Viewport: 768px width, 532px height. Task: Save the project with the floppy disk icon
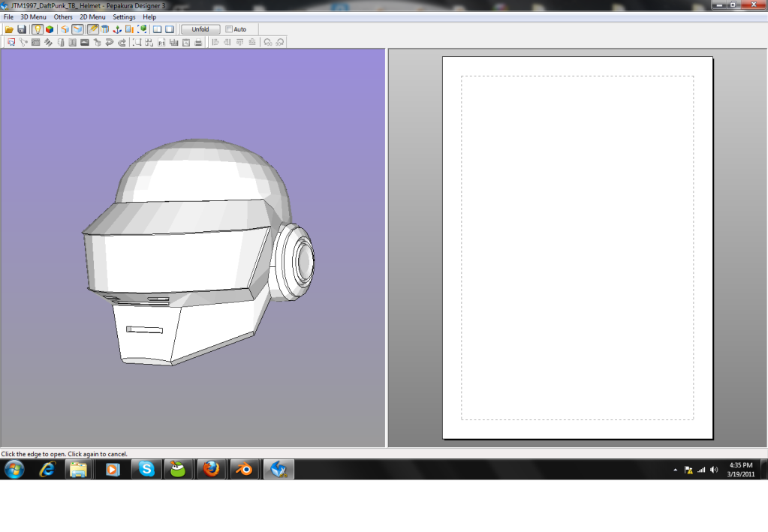pyautogui.click(x=22, y=29)
